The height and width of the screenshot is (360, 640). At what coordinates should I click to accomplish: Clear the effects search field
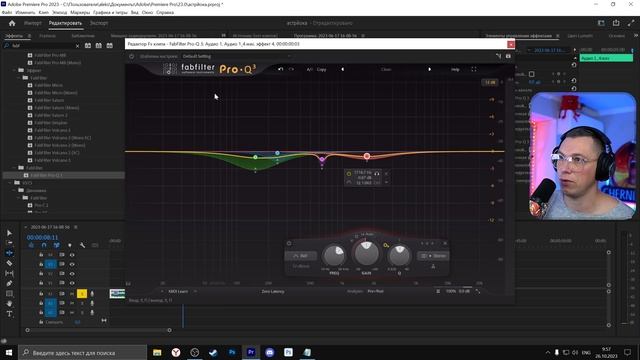pos(78,46)
